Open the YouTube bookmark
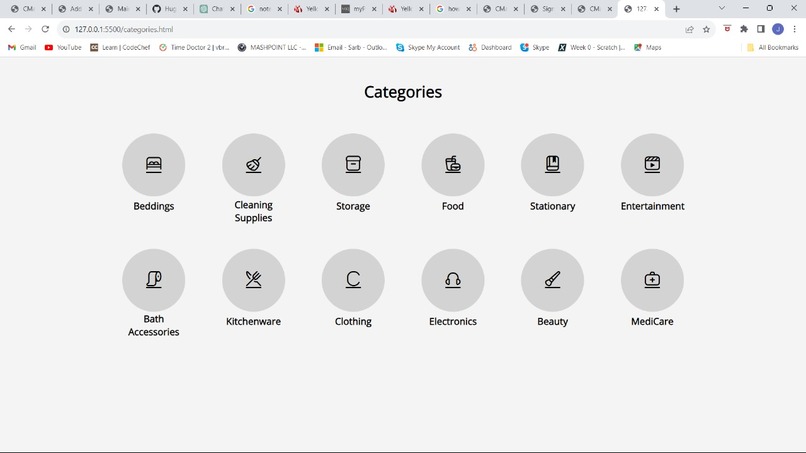806x453 pixels. pos(63,47)
